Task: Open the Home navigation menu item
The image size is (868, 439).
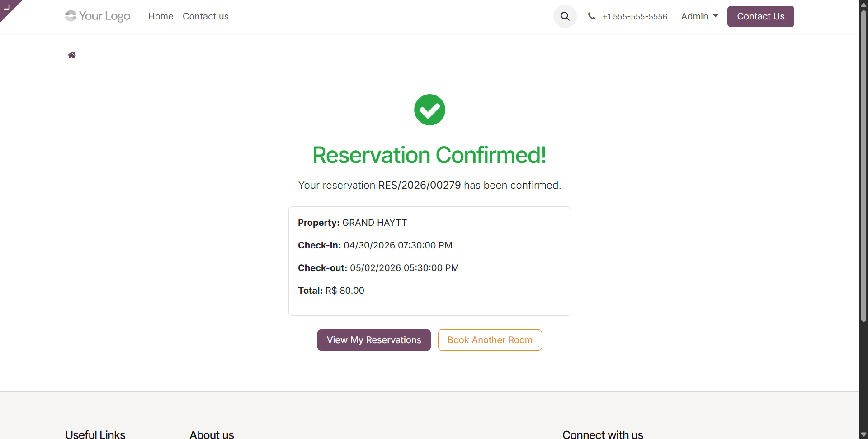Action: [x=160, y=16]
